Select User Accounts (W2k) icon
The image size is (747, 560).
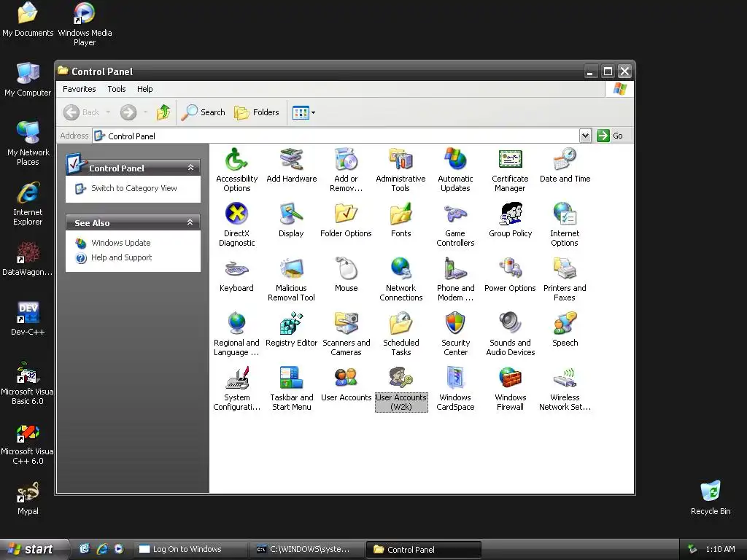point(400,389)
